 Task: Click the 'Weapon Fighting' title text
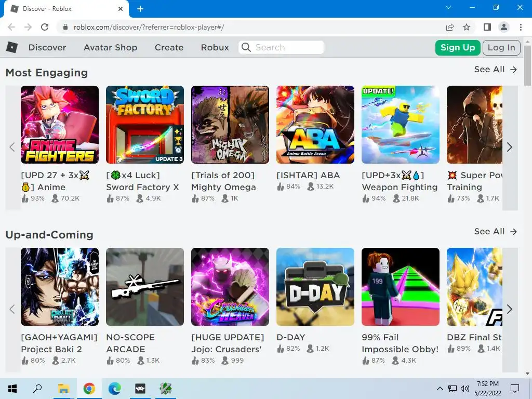(400, 187)
